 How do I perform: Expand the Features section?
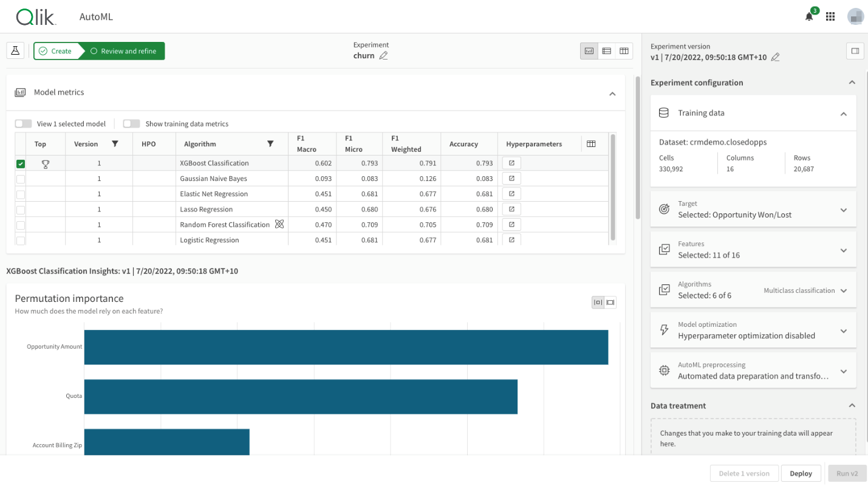click(x=843, y=250)
